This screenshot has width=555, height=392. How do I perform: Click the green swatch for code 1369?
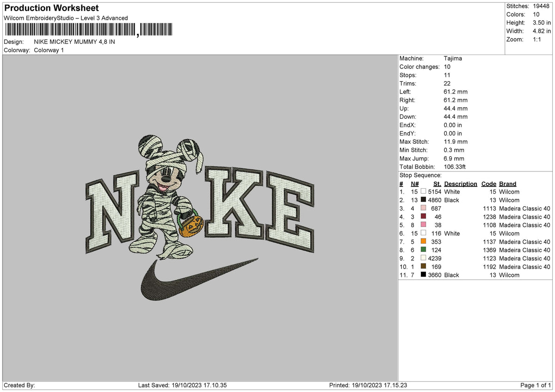(423, 250)
